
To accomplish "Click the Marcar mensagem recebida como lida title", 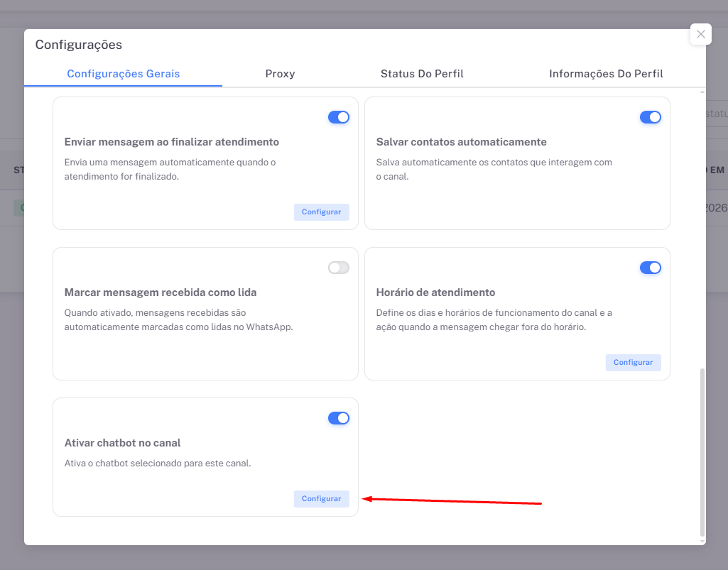I will (160, 292).
